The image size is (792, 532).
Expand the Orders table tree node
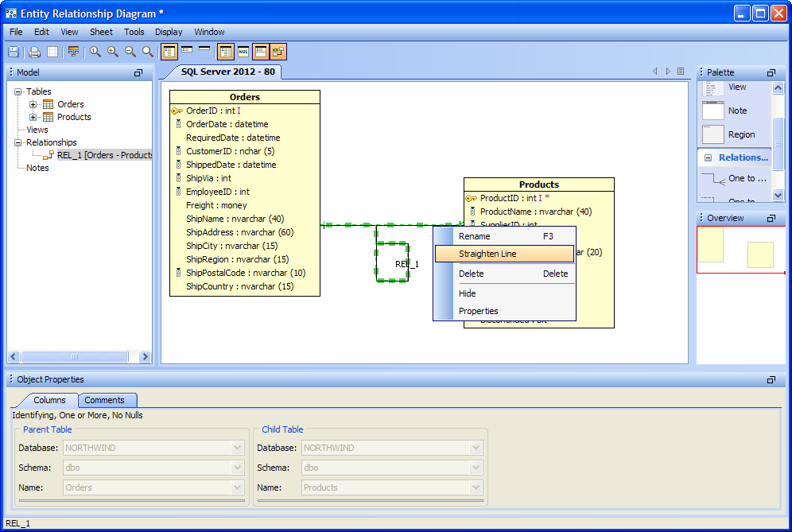pos(33,104)
